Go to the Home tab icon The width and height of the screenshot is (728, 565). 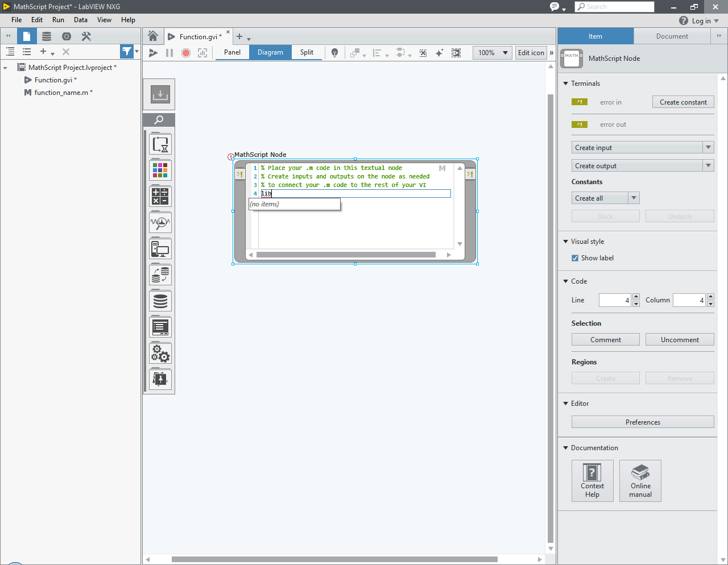153,36
